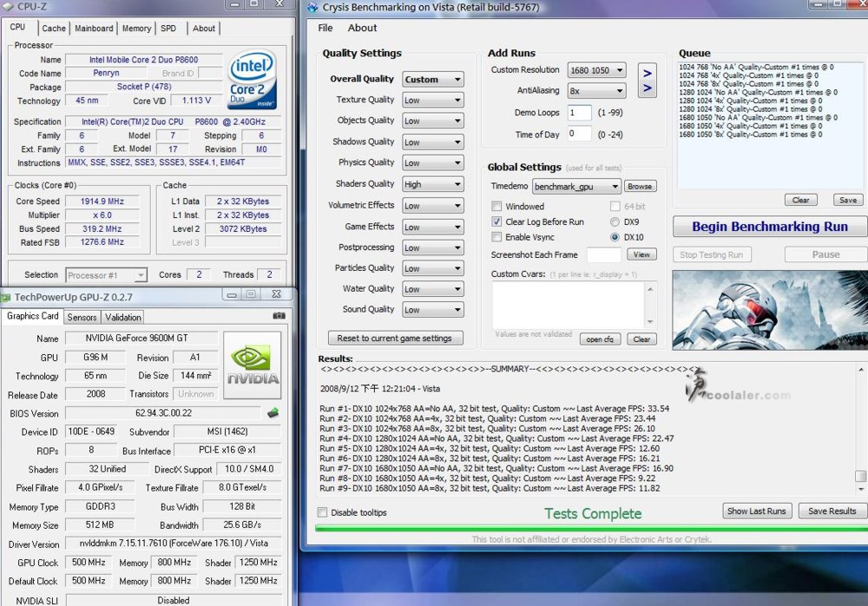The image size is (868, 606).
Task: Tick the 64 bit checkbox
Action: (615, 207)
